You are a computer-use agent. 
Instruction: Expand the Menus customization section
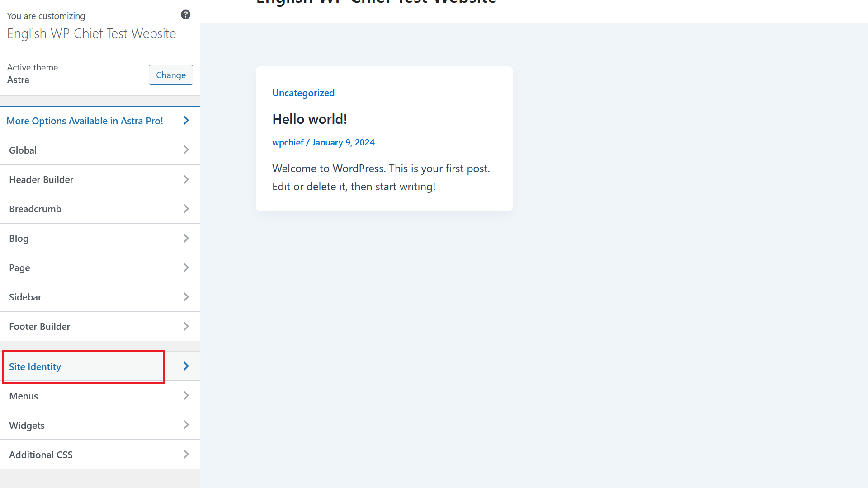coord(99,396)
